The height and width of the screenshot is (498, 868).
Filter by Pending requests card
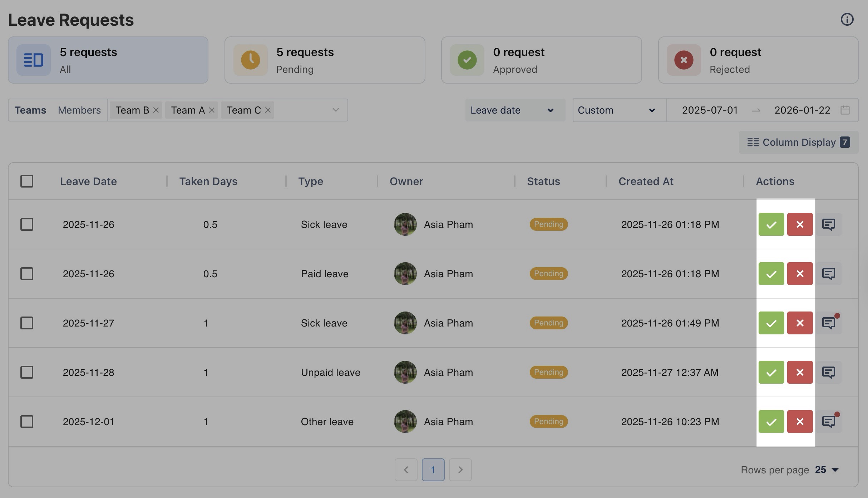click(325, 60)
